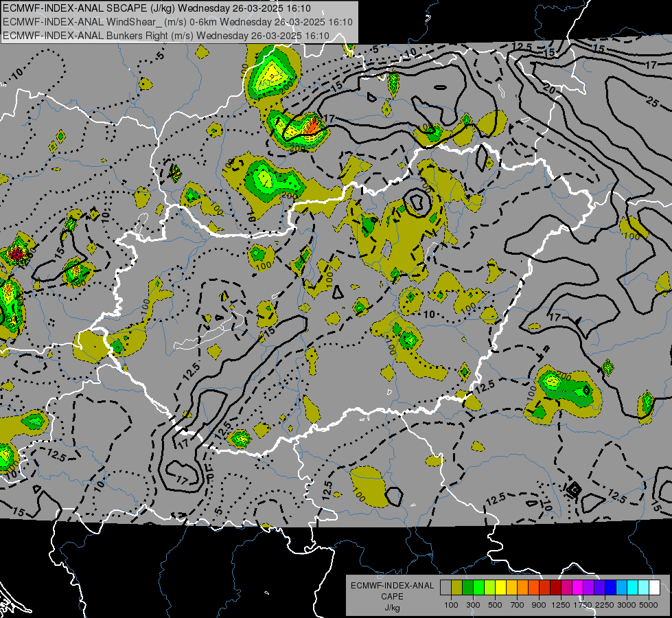
Task: Click the pure blue legend swatch
Action: pyautogui.click(x=610, y=588)
